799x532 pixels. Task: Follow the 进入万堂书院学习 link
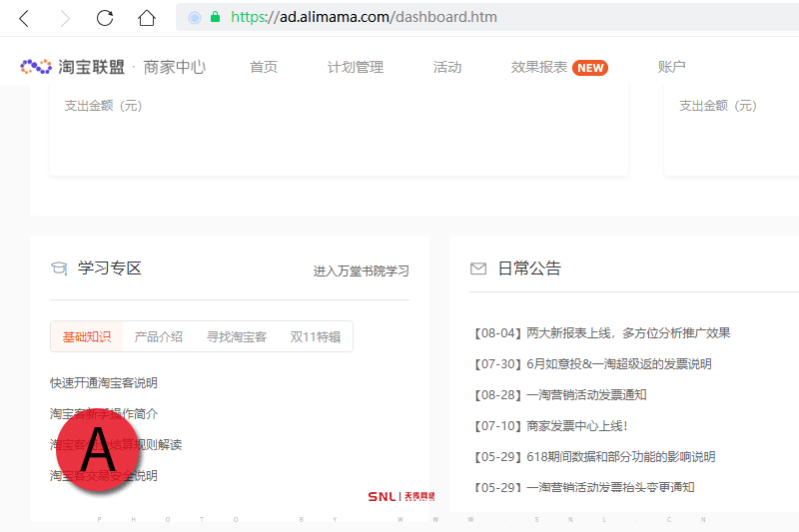pos(361,271)
